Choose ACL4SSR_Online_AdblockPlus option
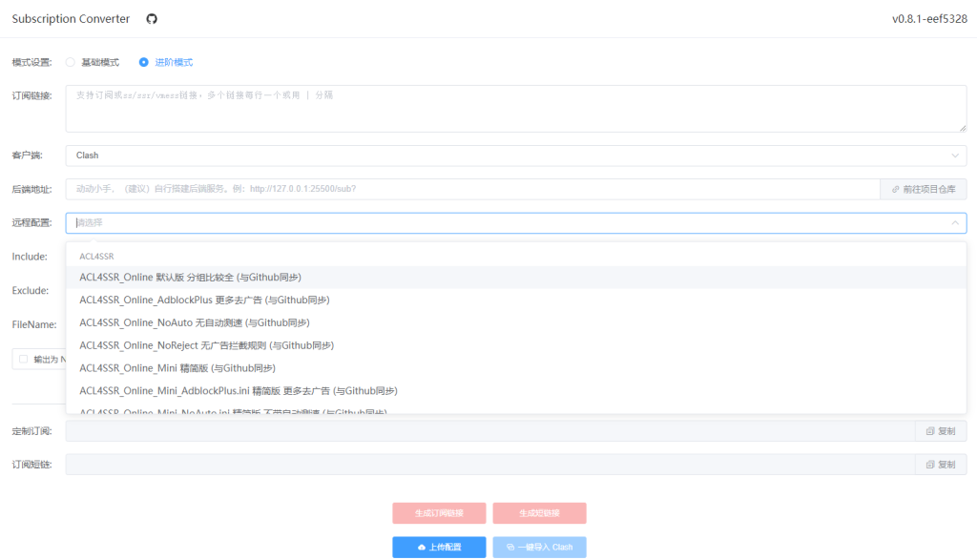 204,300
